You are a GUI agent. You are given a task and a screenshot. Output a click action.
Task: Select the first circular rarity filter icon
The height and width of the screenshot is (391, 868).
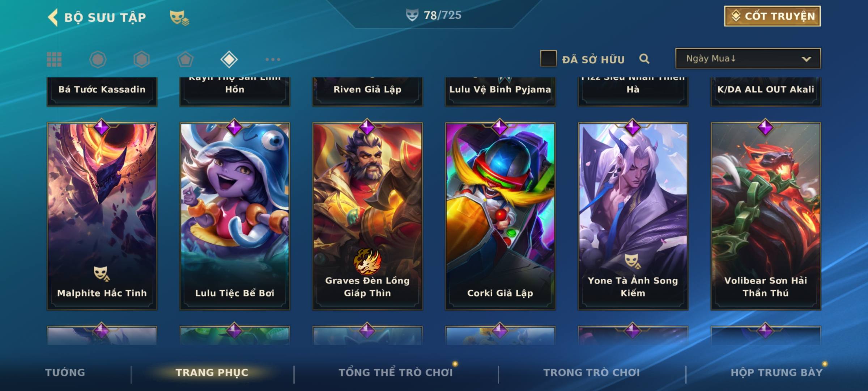[98, 59]
